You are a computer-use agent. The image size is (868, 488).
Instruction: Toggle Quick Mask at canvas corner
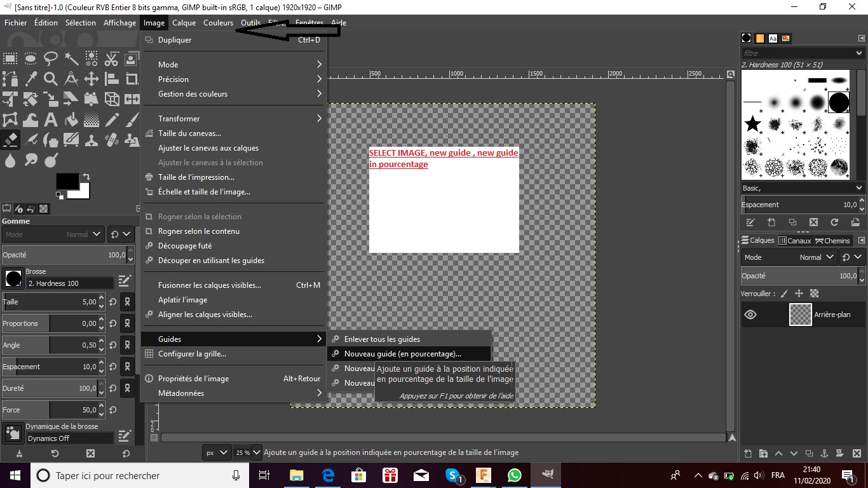[x=154, y=438]
